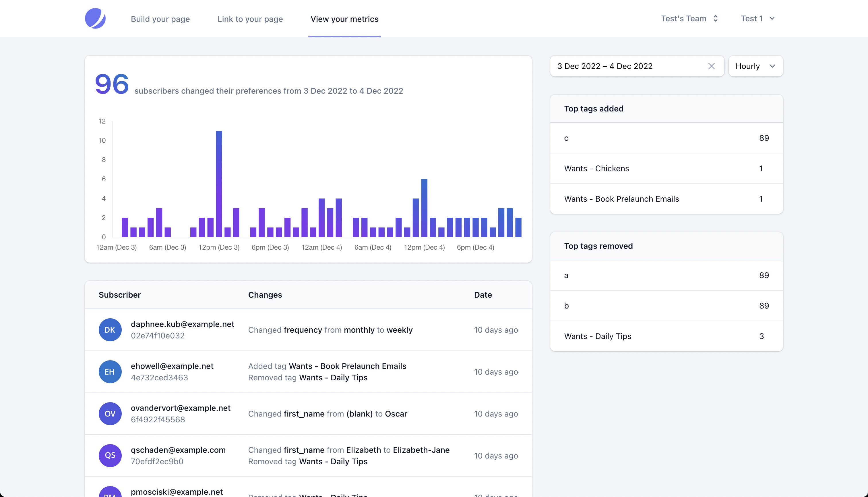Expand the Hourly interval dropdown

tap(755, 66)
